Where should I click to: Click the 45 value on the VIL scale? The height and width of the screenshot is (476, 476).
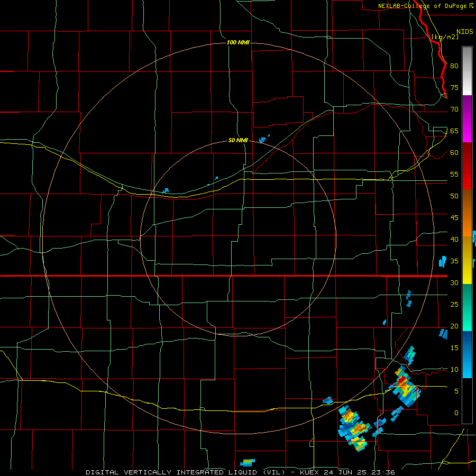(454, 218)
